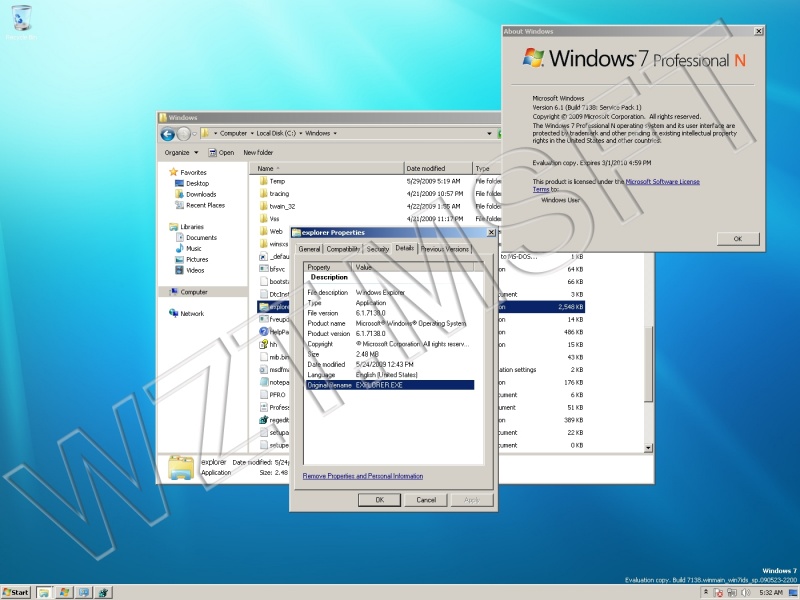Select the hh help file icon
The height and width of the screenshot is (600, 800).
coord(264,344)
